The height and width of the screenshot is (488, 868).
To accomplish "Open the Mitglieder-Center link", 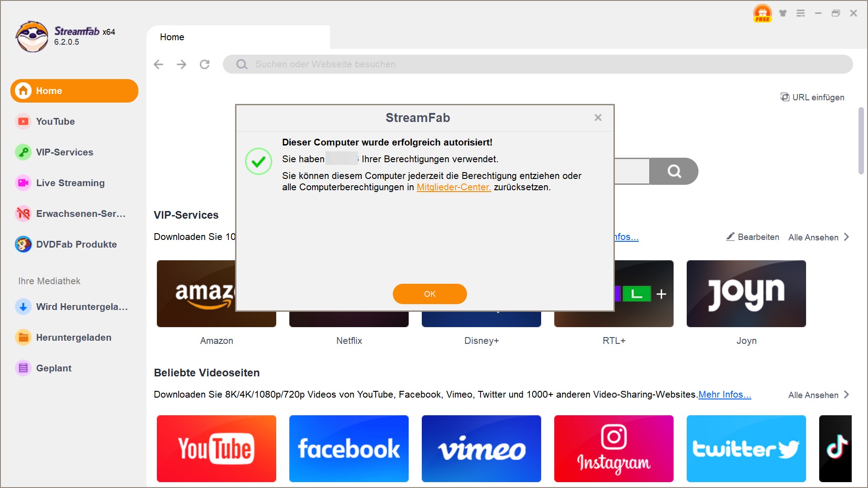I will point(454,187).
